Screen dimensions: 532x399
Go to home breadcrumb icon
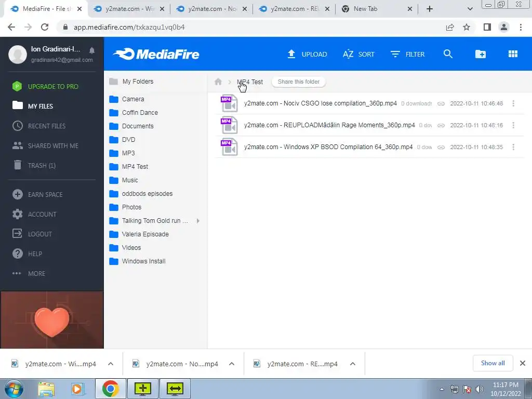click(x=218, y=82)
